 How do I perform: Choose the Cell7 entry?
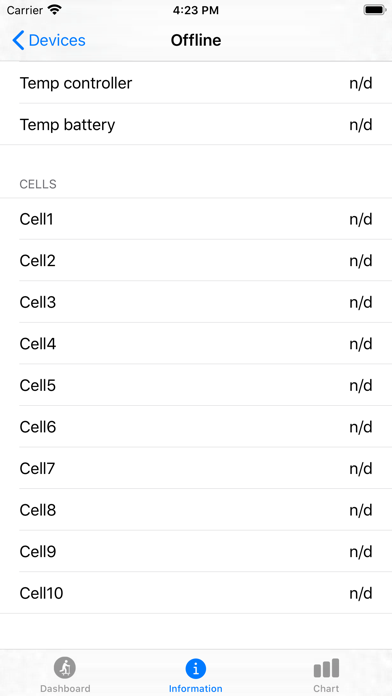pyautogui.click(x=196, y=468)
